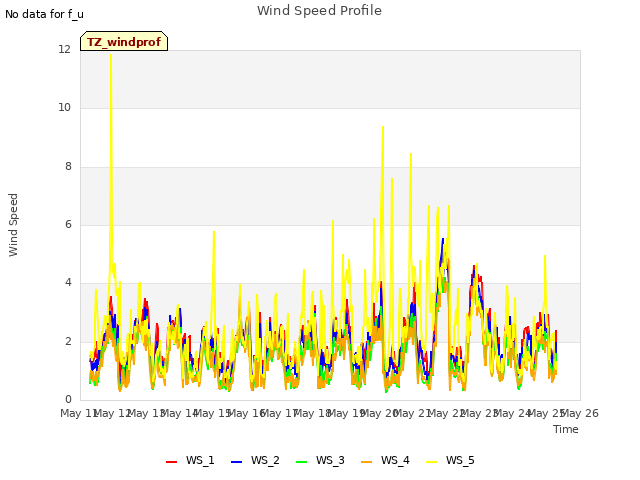Toggle the WS_4 legend entry
This screenshot has height=480, width=640.
pyautogui.click(x=385, y=460)
